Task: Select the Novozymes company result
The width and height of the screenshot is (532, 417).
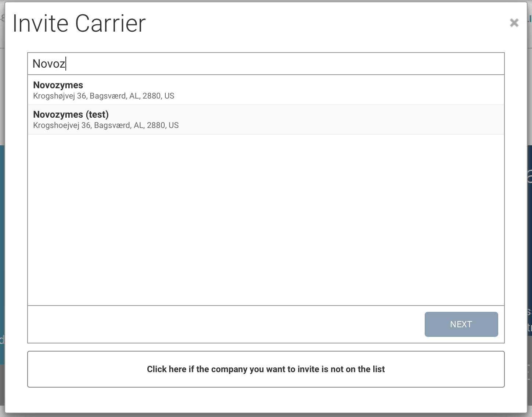Action: tap(266, 90)
